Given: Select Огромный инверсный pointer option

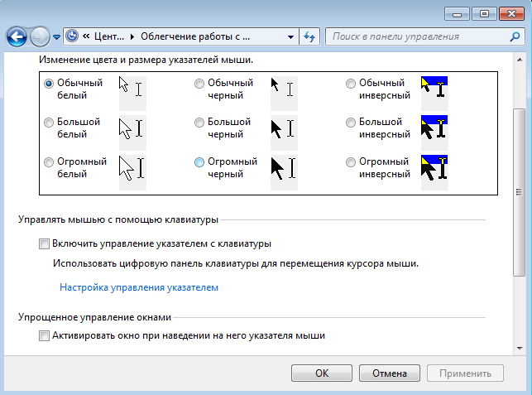Looking at the screenshot, I should coord(351,162).
